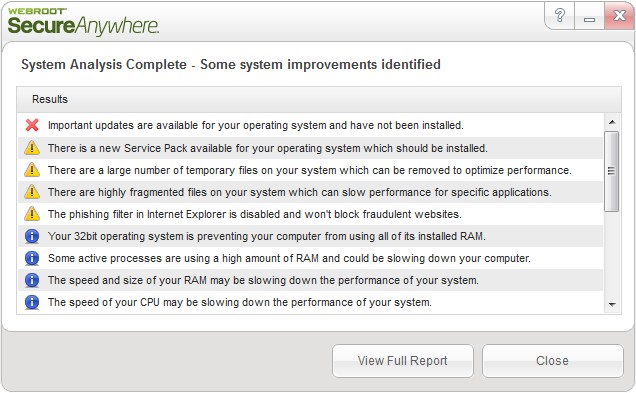Click the warning icon beside phishing filter result
This screenshot has width=636, height=393.
(x=32, y=214)
